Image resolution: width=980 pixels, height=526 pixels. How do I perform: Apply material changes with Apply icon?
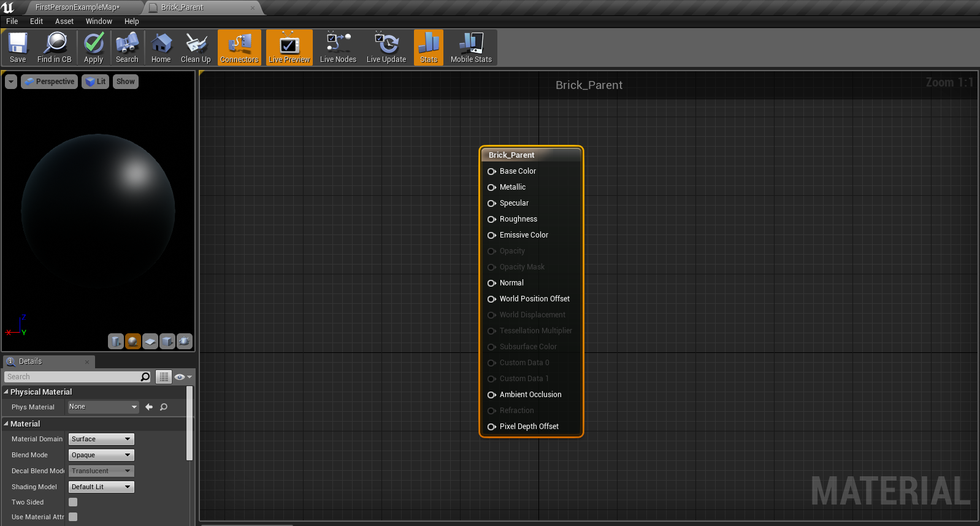click(93, 48)
